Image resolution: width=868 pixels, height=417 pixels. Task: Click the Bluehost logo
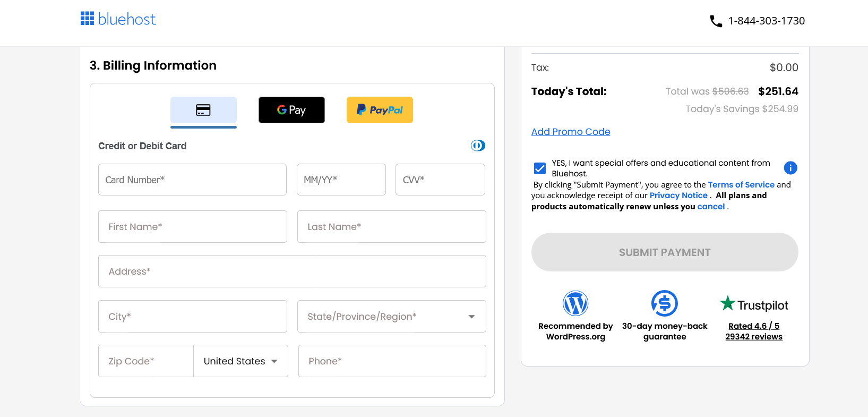(x=118, y=19)
